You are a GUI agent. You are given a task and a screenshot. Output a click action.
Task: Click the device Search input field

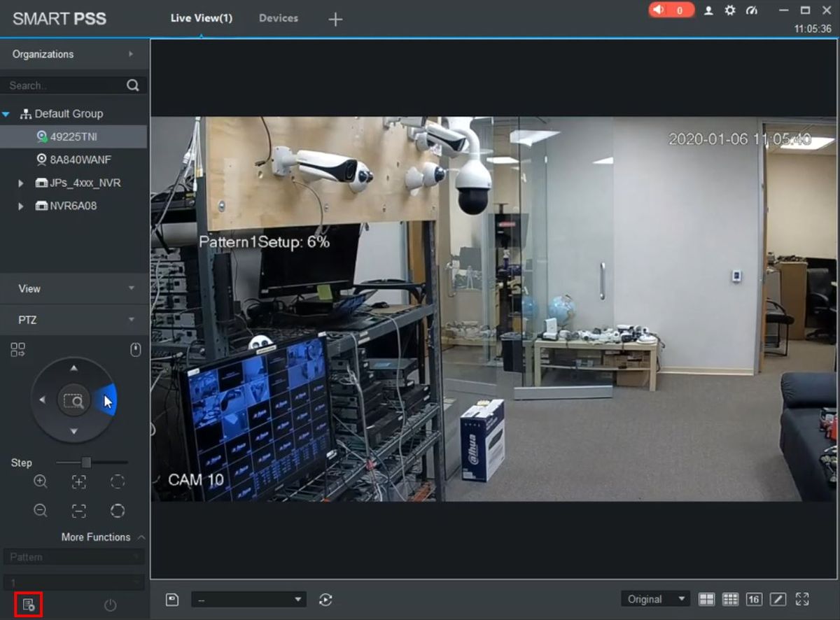(64, 85)
